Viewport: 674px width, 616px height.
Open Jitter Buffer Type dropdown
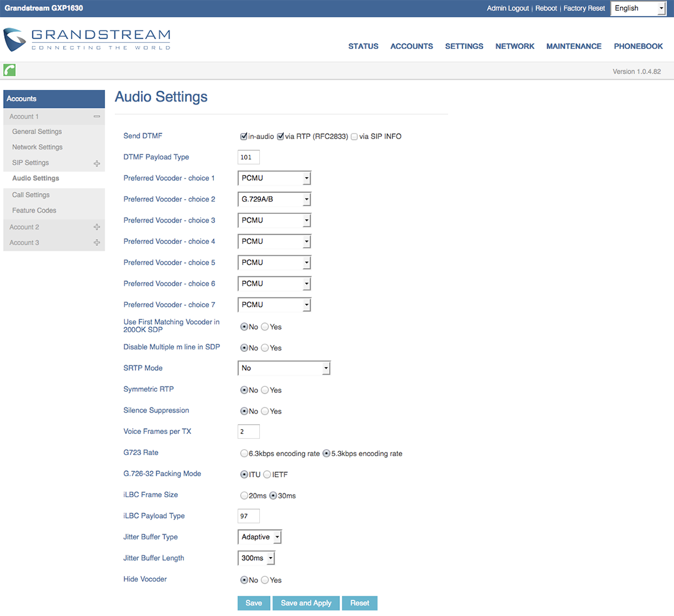click(260, 537)
